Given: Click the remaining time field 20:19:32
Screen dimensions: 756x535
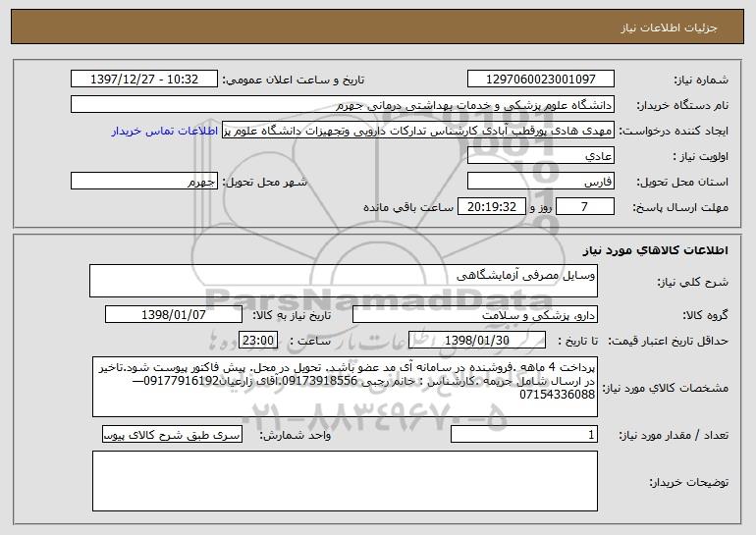Looking at the screenshot, I should point(491,206).
